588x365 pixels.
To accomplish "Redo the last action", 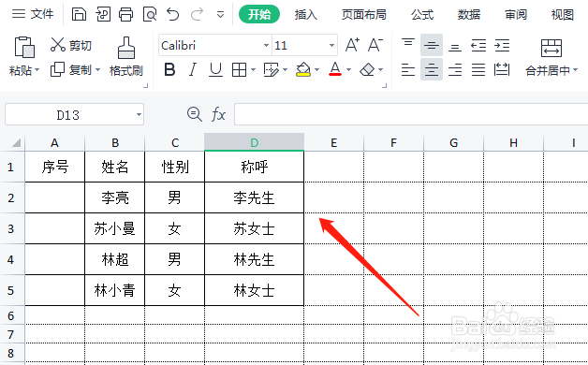I will click(197, 15).
